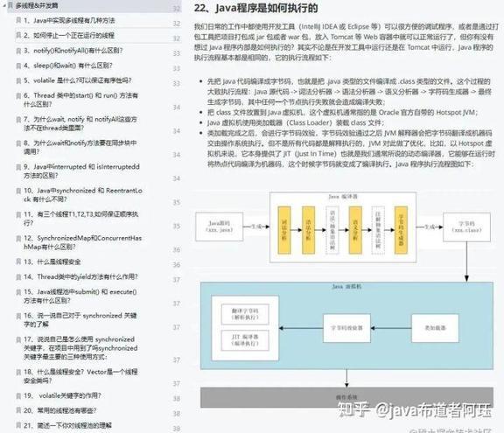Click bookmark icon for 什么是线程安全 item
Screen dimensions: 504x433
click(18, 262)
